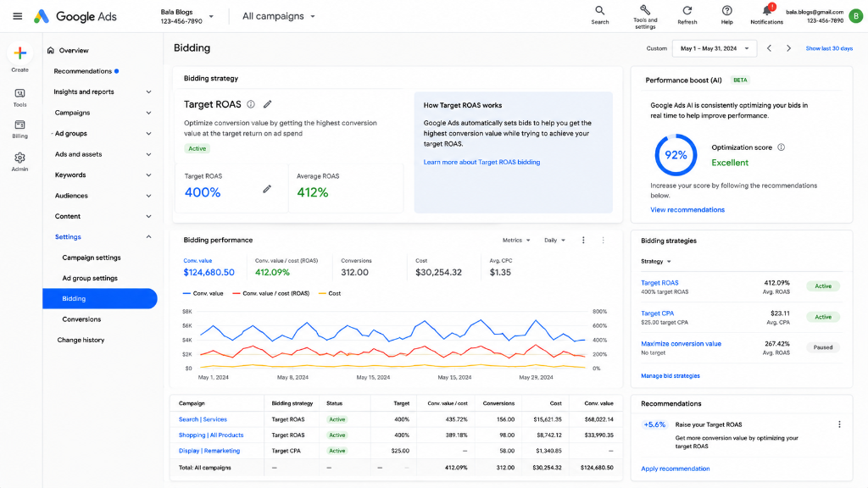Open Learn more about Target ROAS bidding
The height and width of the screenshot is (488, 868).
[481, 162]
